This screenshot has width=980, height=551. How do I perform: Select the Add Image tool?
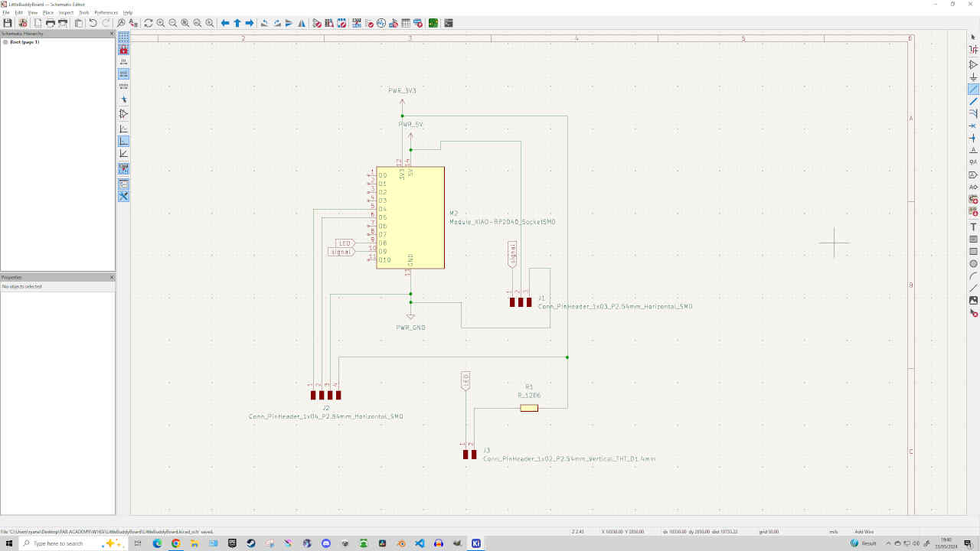tap(974, 300)
